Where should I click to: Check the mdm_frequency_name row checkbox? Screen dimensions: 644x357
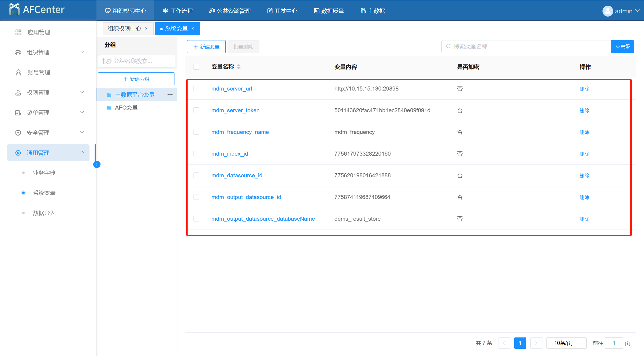[x=196, y=132]
